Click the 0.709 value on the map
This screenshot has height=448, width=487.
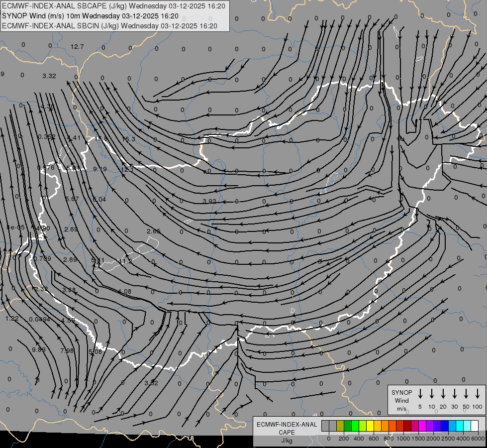(x=42, y=259)
